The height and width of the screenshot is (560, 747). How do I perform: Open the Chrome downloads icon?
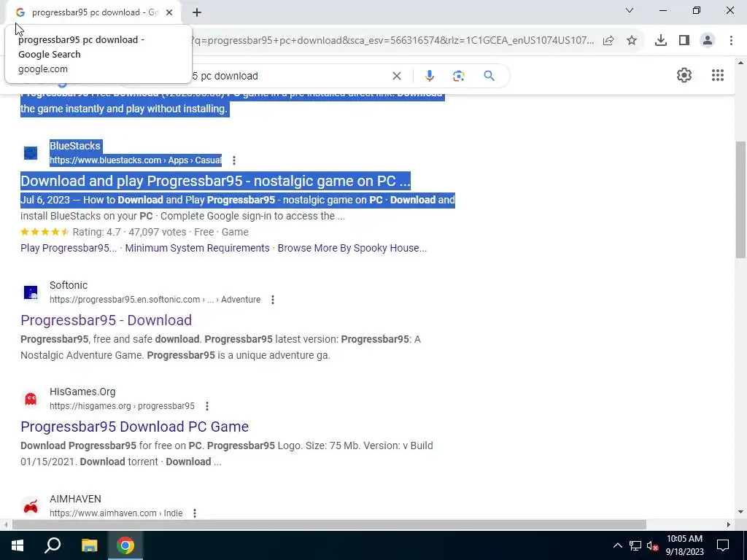[x=661, y=41]
